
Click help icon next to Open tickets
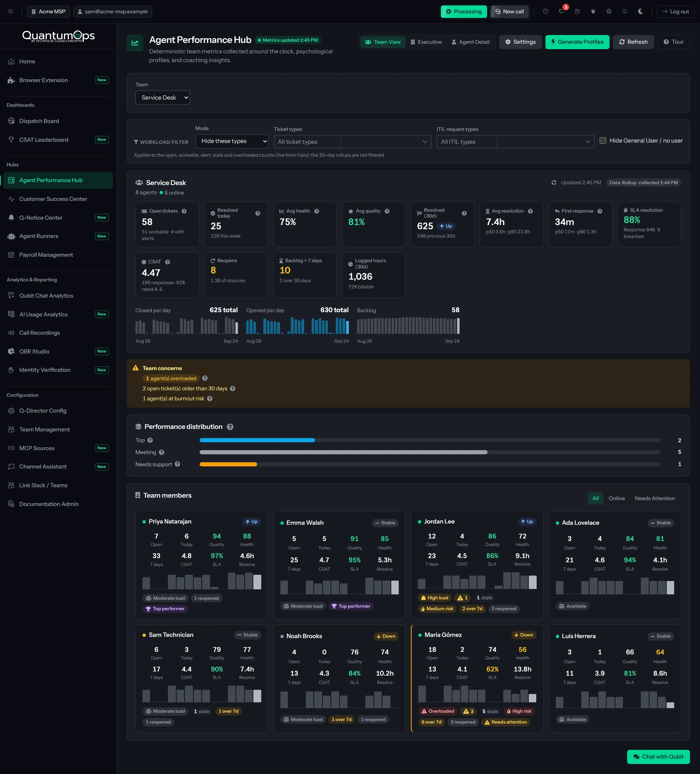[x=184, y=211]
